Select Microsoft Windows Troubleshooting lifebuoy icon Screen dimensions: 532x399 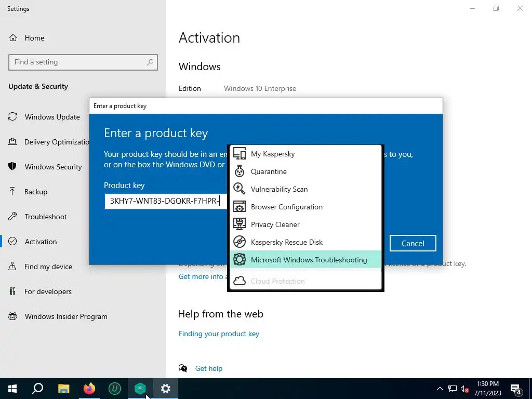239,260
